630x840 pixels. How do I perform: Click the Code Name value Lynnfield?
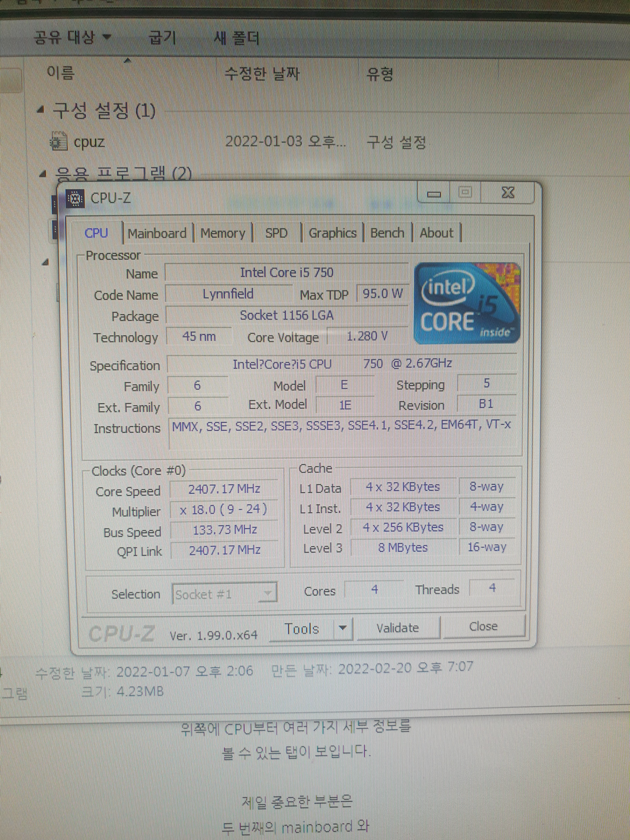228,294
